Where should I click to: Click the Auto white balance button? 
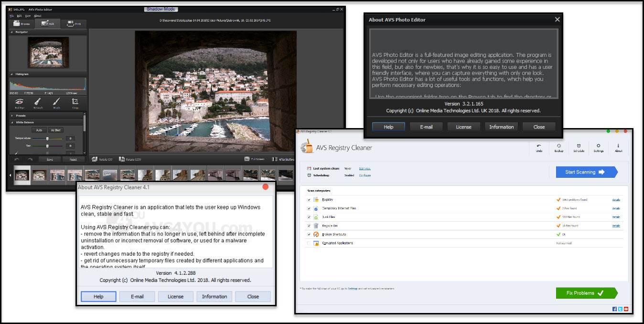[39, 130]
